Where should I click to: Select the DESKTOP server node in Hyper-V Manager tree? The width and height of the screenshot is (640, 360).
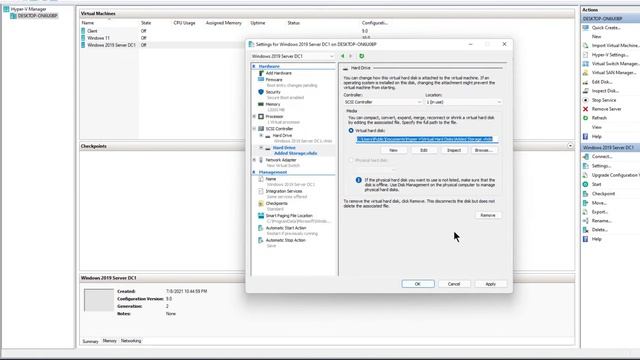(37, 16)
